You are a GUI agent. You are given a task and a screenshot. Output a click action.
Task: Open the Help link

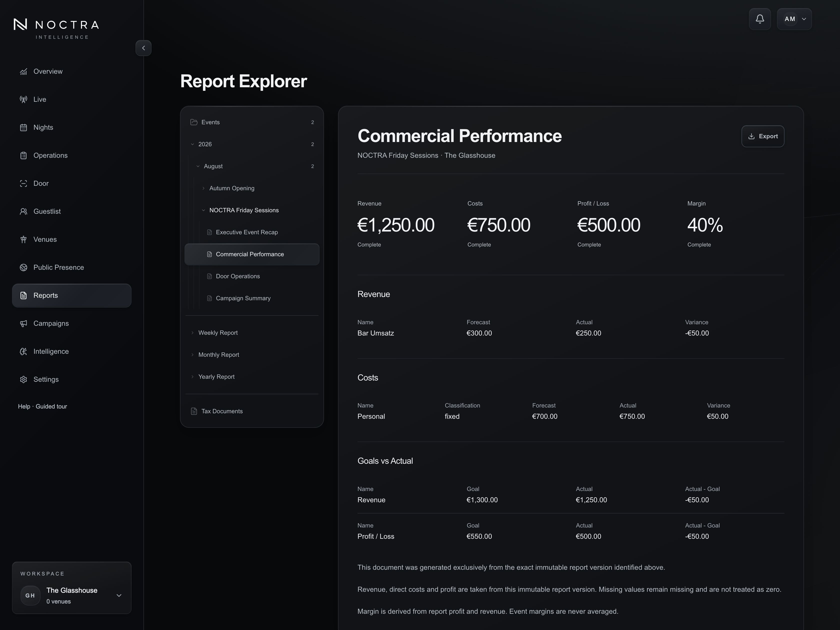coord(24,406)
